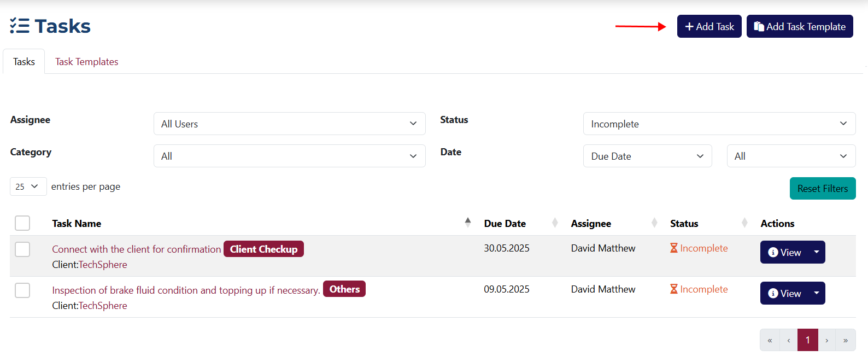Click the Add Task button
The height and width of the screenshot is (356, 868).
(x=709, y=26)
